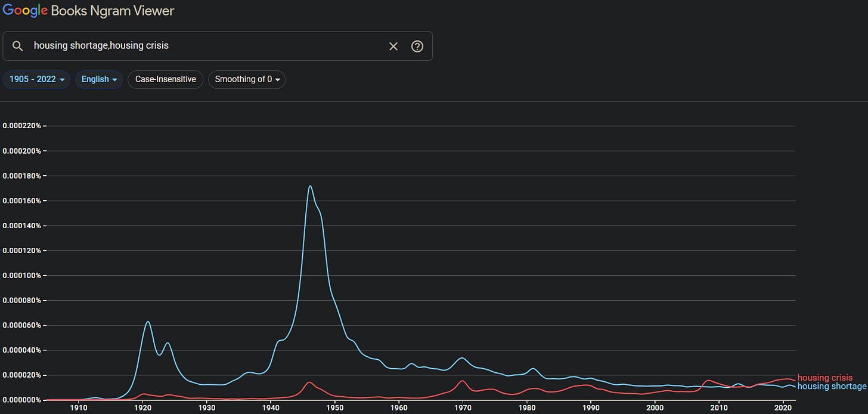Click the 1946 peak of the blue line
The height and width of the screenshot is (414, 868).
coord(310,186)
